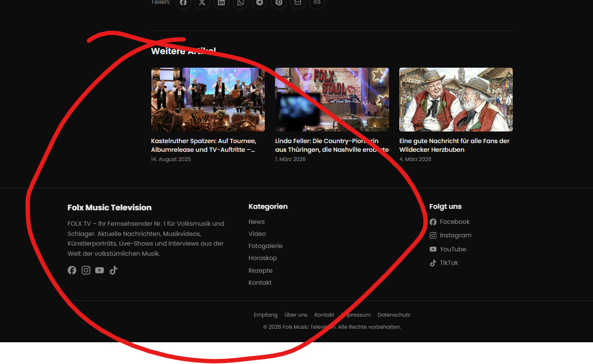593x364 pixels.
Task: Click the 1. März 2026 date
Action: 290,159
